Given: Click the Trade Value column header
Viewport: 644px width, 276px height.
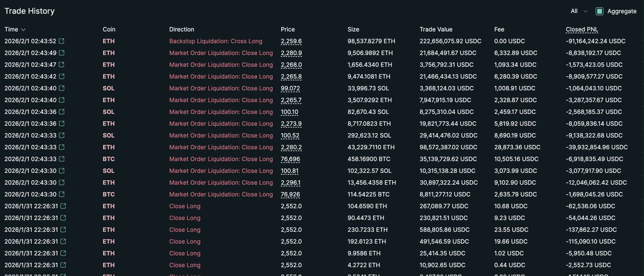Looking at the screenshot, I should (436, 30).
